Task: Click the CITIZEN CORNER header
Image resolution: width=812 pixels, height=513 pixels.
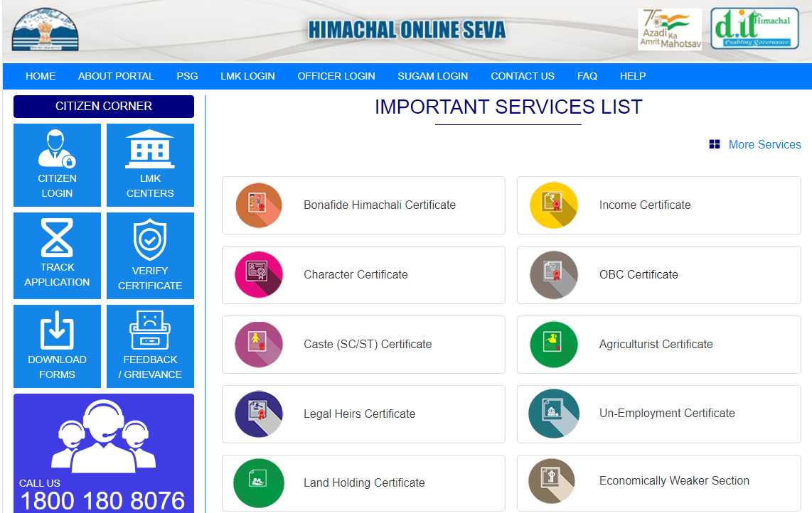Action: tap(104, 106)
